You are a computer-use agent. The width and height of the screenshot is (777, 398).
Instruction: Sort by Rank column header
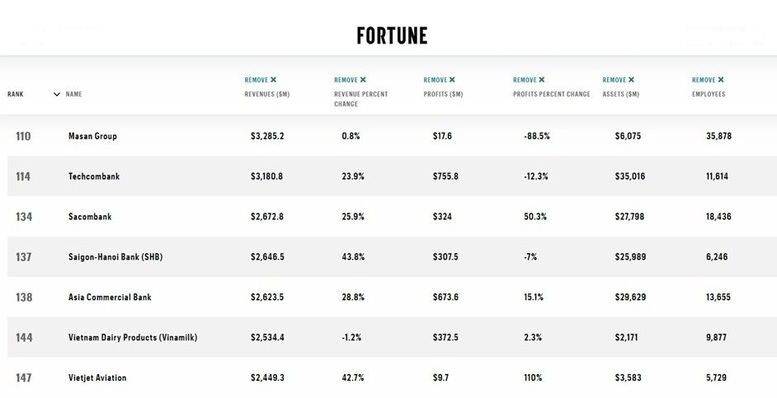click(15, 94)
